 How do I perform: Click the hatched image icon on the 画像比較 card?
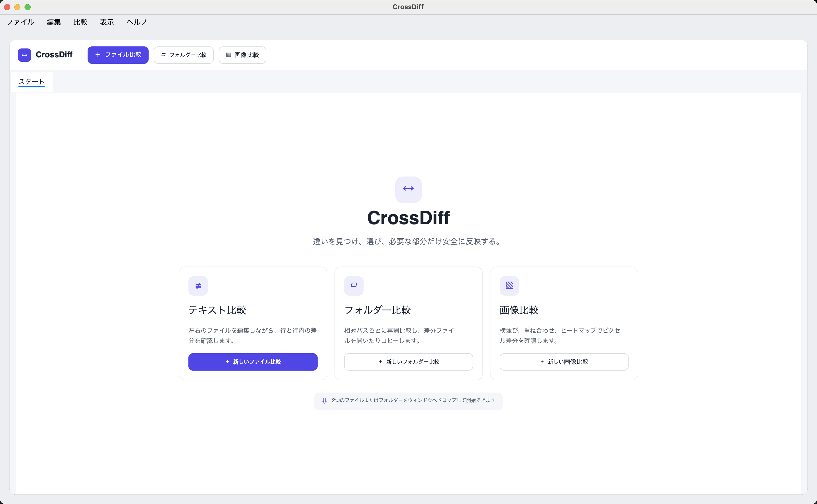pyautogui.click(x=509, y=286)
